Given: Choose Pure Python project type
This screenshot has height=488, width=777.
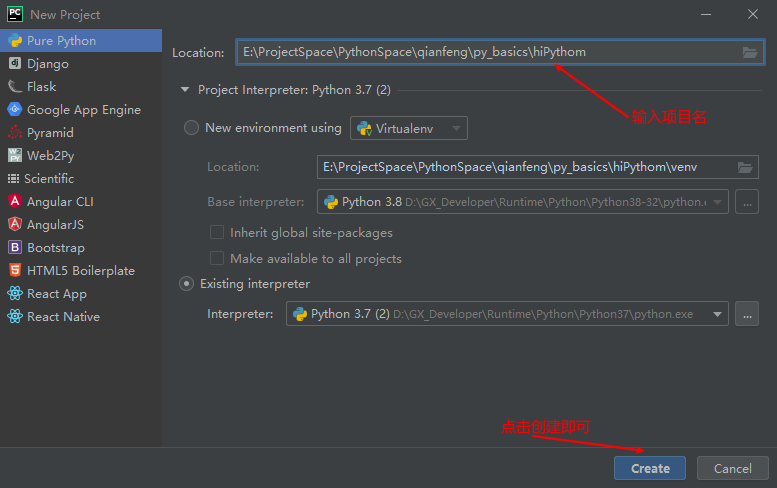Looking at the screenshot, I should [x=81, y=41].
